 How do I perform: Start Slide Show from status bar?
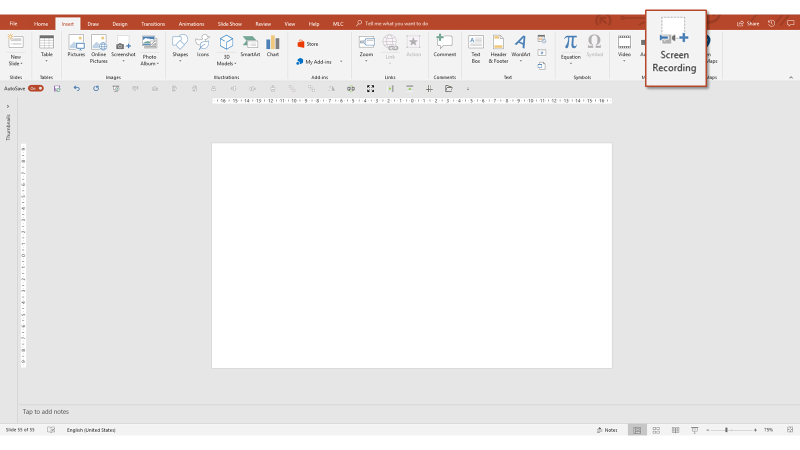tap(694, 430)
